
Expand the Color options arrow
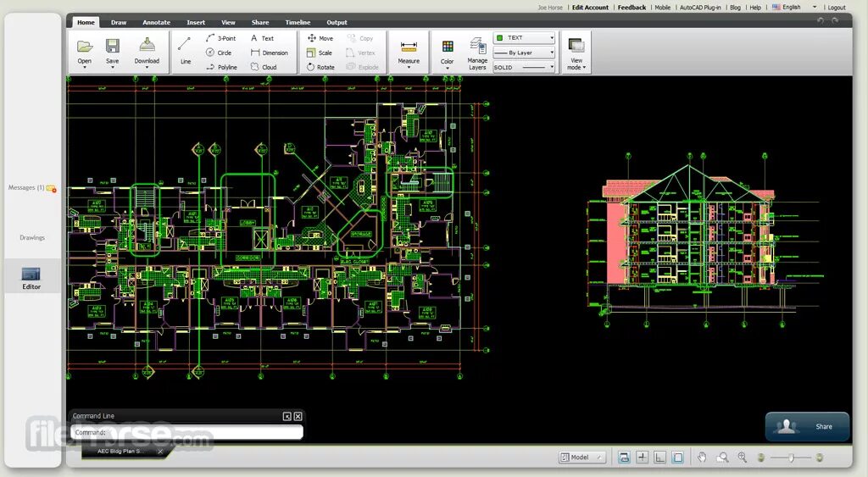tap(448, 68)
